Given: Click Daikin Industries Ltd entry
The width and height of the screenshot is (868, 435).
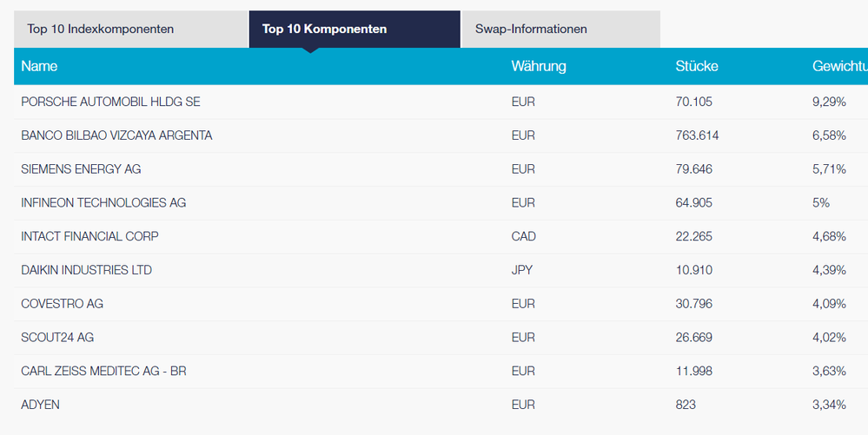Looking at the screenshot, I should (x=86, y=270).
